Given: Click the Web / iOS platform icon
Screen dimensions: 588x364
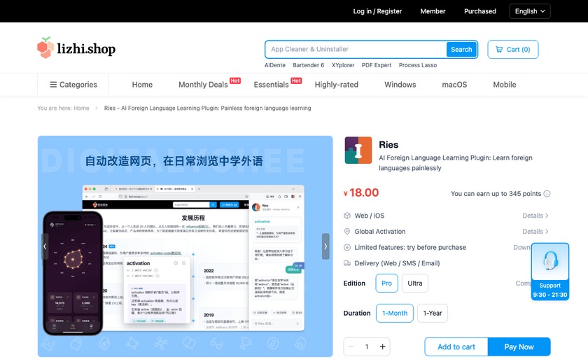Looking at the screenshot, I should 347,216.
